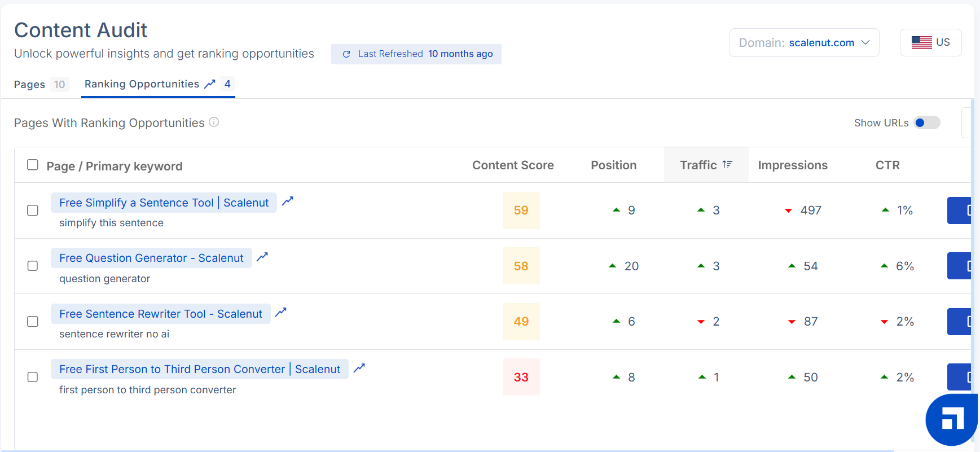This screenshot has width=980, height=452.
Task: Click the Position column header
Action: pyautogui.click(x=613, y=165)
